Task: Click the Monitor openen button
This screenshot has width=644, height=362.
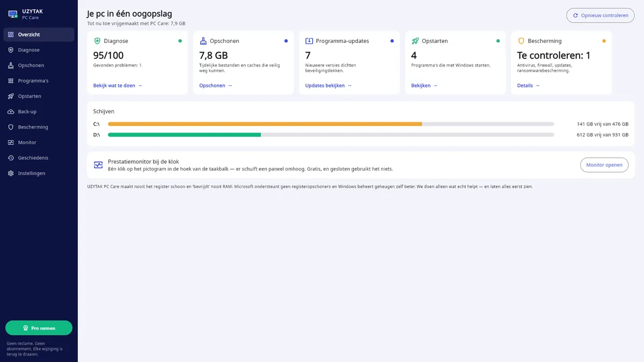Action: tap(604, 165)
